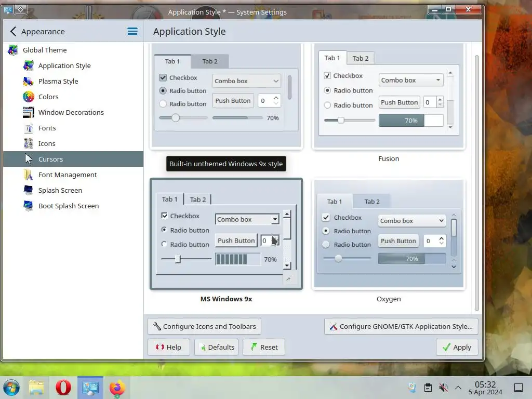Click the Fonts sidebar icon

click(29, 128)
